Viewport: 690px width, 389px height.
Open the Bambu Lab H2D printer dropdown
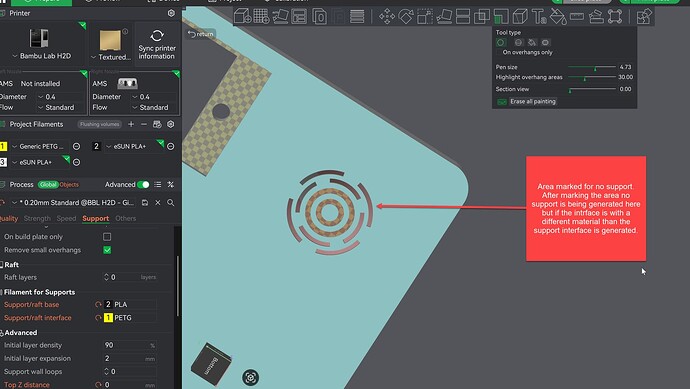(41, 56)
